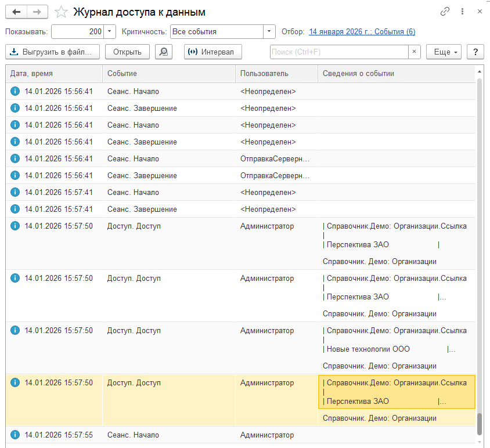
Task: Expand the Критичность dropdown list
Action: pyautogui.click(x=269, y=31)
